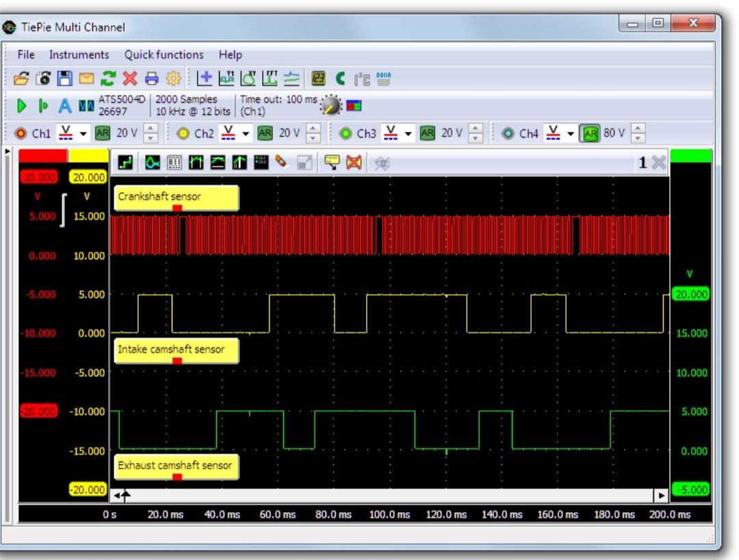
Task: Click the blue floppy disk save icon
Action: [64, 78]
